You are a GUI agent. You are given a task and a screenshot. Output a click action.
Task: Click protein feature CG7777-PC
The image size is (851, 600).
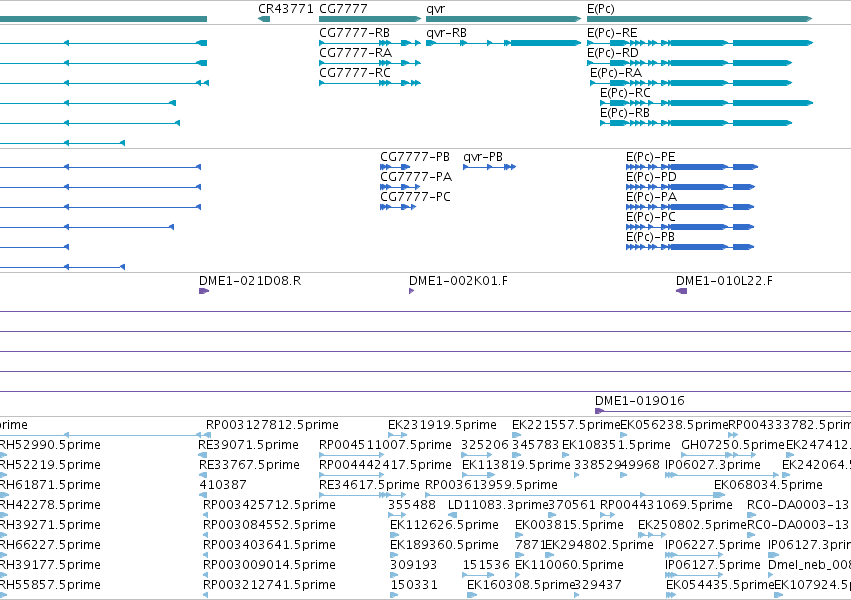coord(415,197)
